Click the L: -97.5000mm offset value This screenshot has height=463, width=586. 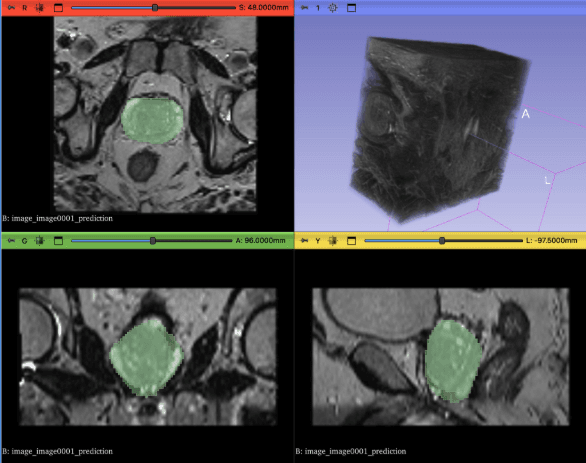click(x=552, y=241)
